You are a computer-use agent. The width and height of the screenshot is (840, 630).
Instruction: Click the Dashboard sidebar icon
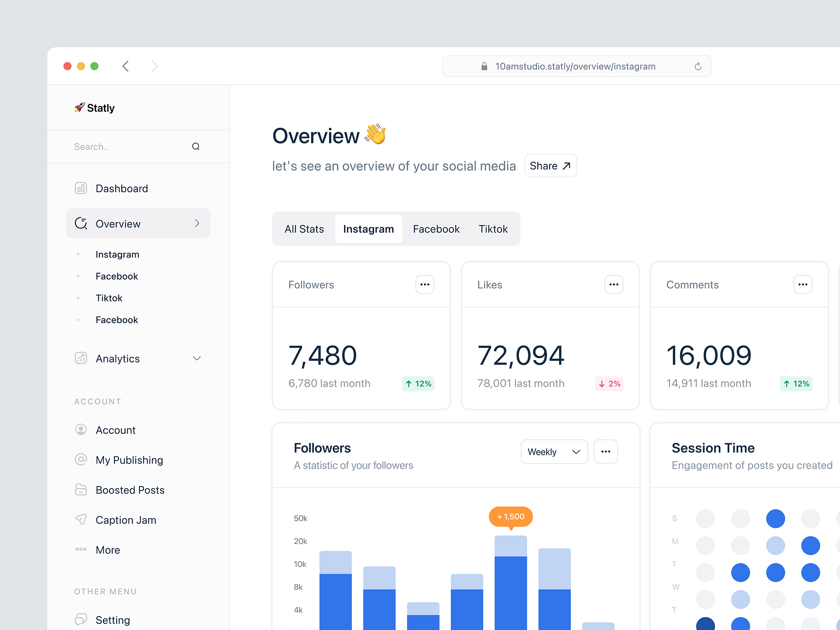[x=80, y=188]
